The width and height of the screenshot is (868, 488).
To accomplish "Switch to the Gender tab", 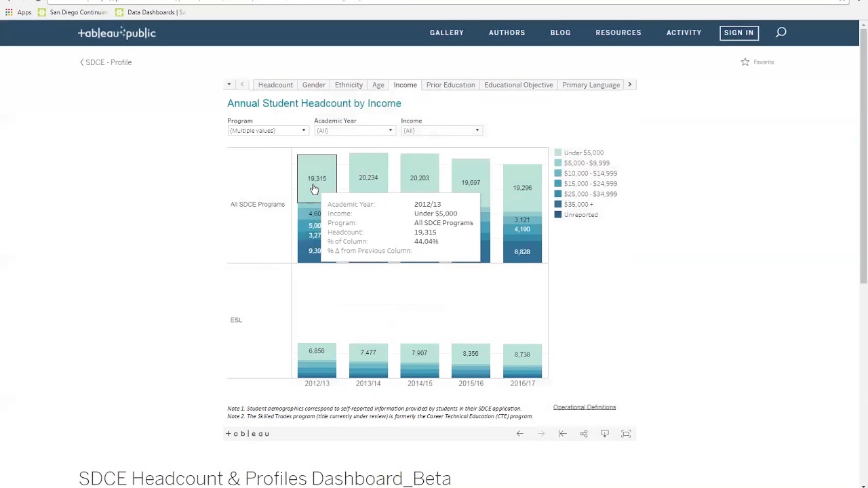I will pyautogui.click(x=314, y=85).
